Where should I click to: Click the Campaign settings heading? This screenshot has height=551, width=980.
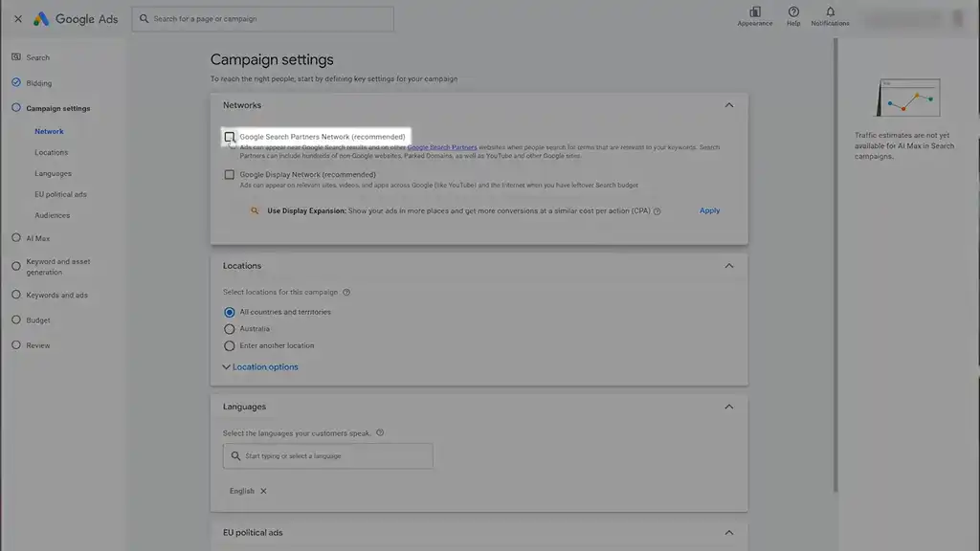pos(272,59)
